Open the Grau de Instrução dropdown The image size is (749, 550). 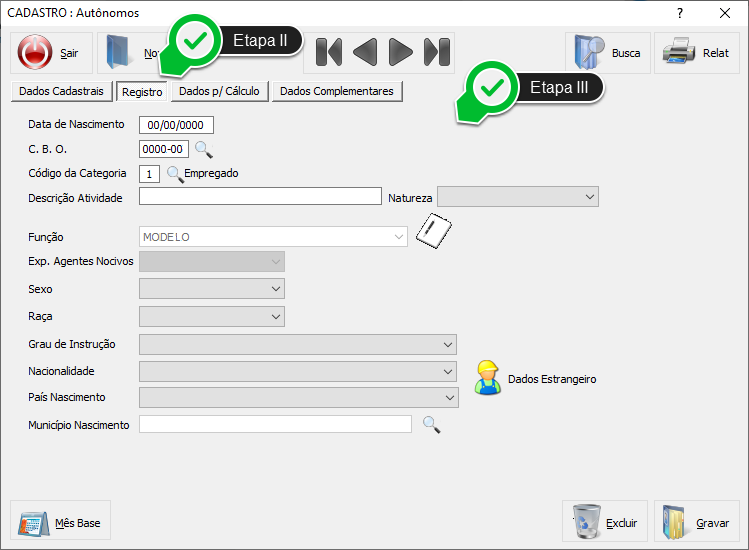point(448,345)
